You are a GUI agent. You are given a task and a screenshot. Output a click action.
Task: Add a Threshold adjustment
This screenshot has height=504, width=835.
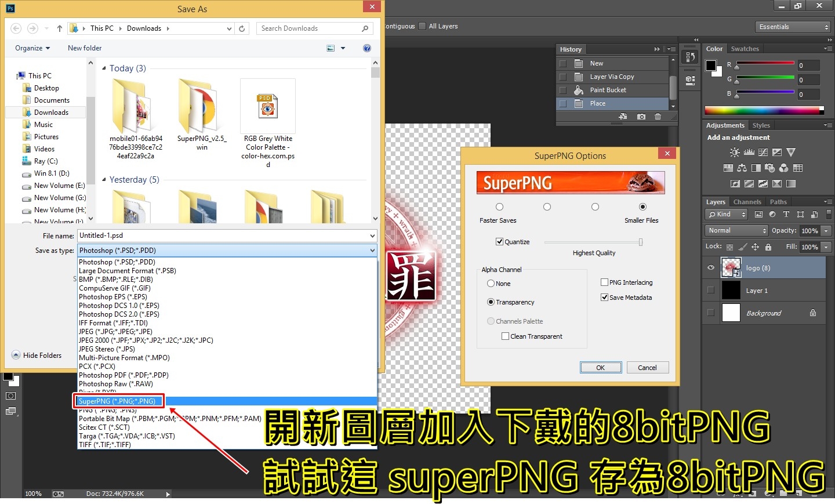click(x=763, y=184)
